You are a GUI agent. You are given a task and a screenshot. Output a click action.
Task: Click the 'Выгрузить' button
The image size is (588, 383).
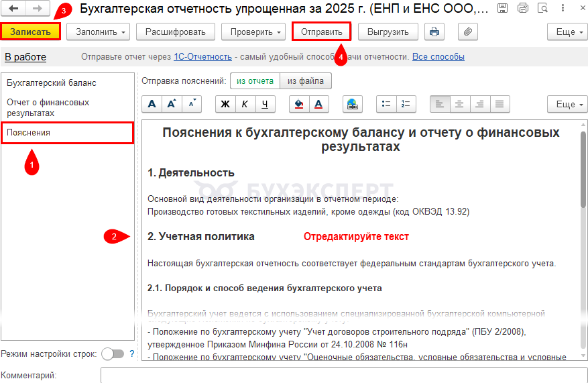(x=388, y=32)
